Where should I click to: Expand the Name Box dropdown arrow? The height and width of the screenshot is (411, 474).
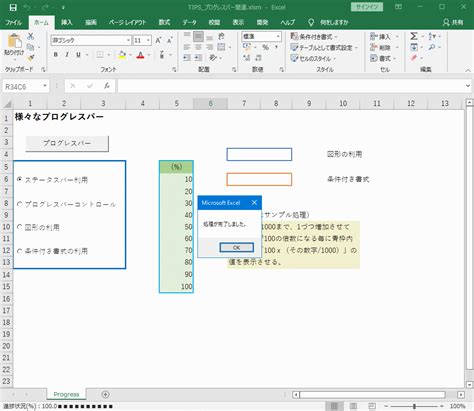coord(45,86)
